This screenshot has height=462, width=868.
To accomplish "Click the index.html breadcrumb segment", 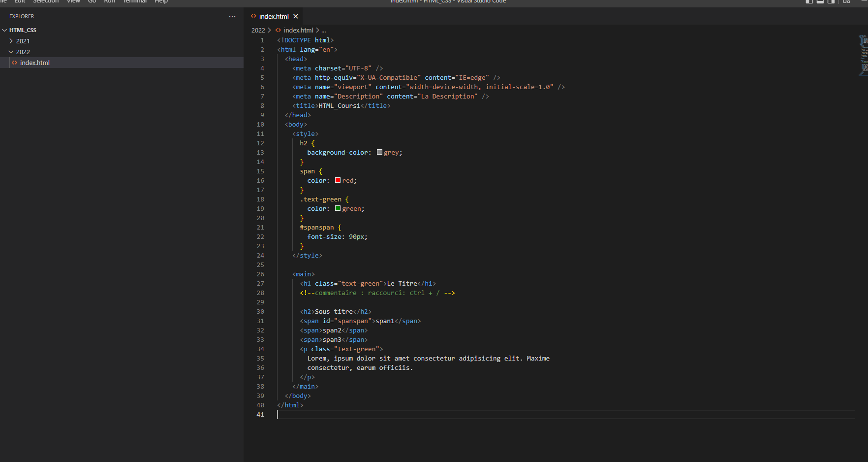I will [x=298, y=30].
